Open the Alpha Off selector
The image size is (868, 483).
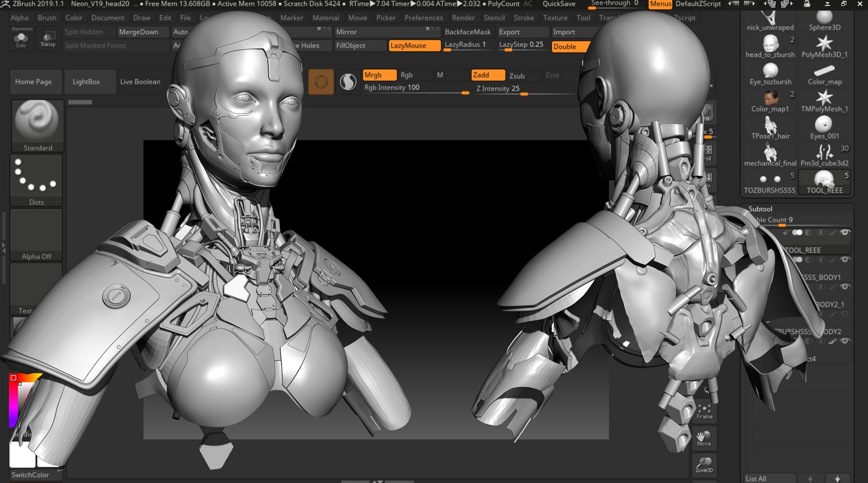(36, 235)
